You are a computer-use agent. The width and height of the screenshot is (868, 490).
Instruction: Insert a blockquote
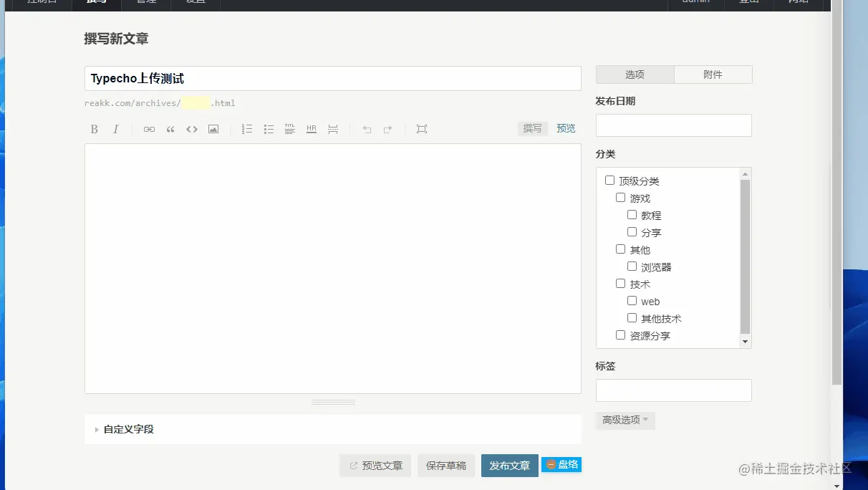tap(170, 129)
